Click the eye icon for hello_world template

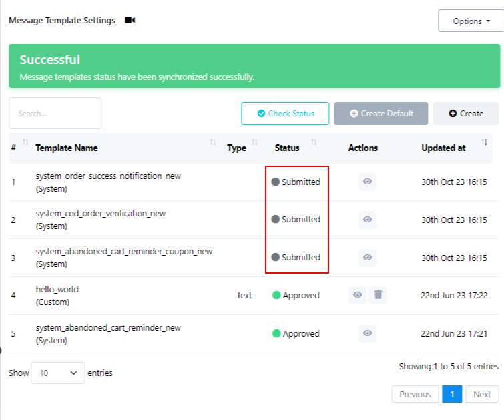point(358,295)
